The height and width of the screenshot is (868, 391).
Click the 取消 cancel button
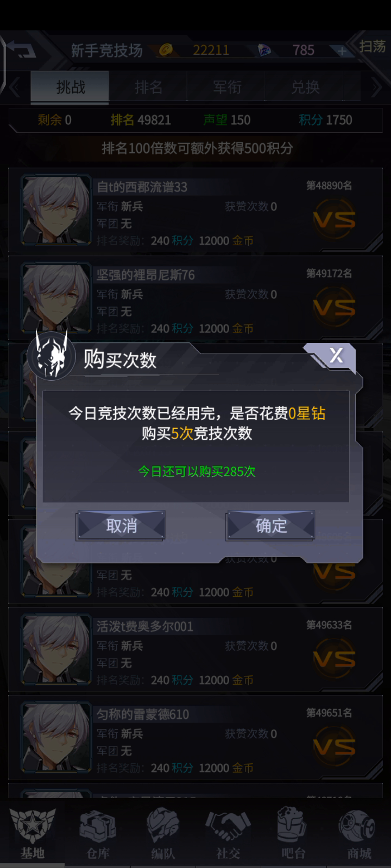pyautogui.click(x=121, y=525)
